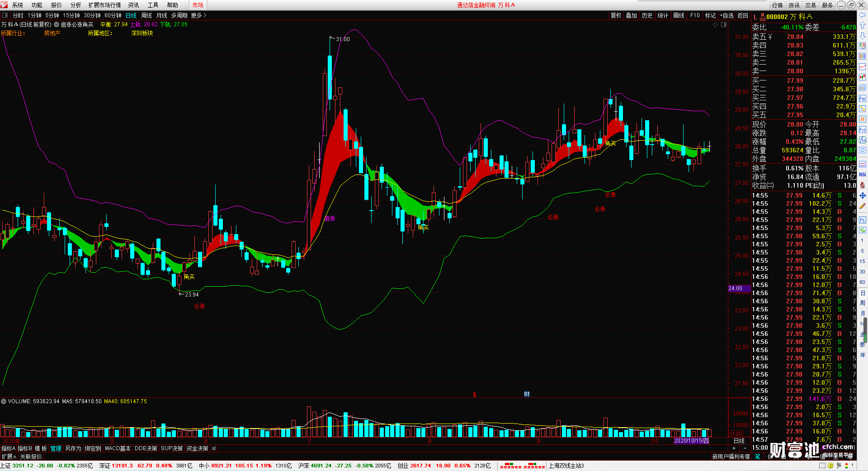Click the back arrow icon in right sidebar
Image resolution: width=868 pixels, height=471 pixels.
(x=863, y=15)
